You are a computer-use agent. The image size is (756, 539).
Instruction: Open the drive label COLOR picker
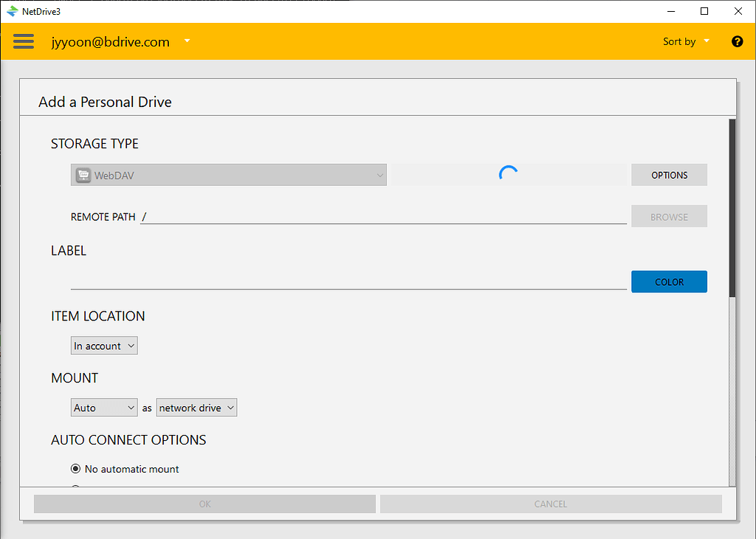669,281
